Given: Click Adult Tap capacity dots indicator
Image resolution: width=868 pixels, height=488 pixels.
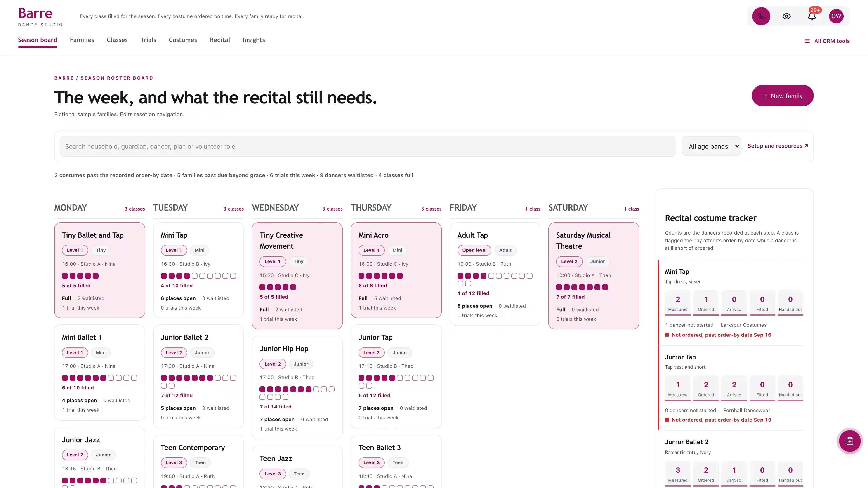Looking at the screenshot, I should click(495, 279).
